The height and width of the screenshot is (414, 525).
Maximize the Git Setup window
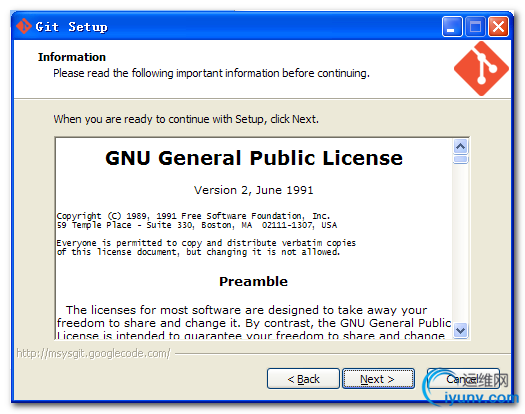click(x=475, y=26)
